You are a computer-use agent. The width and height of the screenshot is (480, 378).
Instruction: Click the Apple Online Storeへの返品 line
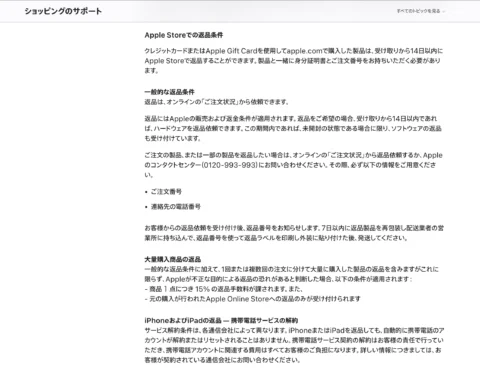[252, 299]
